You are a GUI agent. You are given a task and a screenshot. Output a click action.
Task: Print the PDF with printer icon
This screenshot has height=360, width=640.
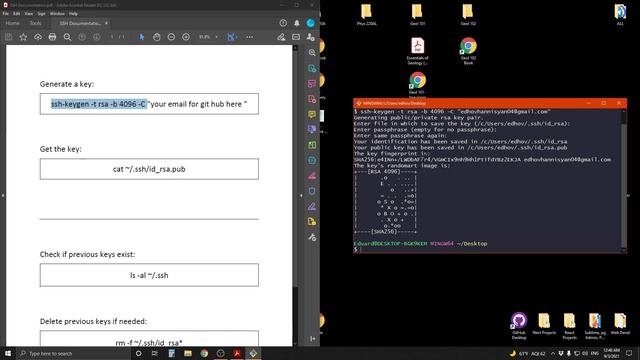[52, 37]
